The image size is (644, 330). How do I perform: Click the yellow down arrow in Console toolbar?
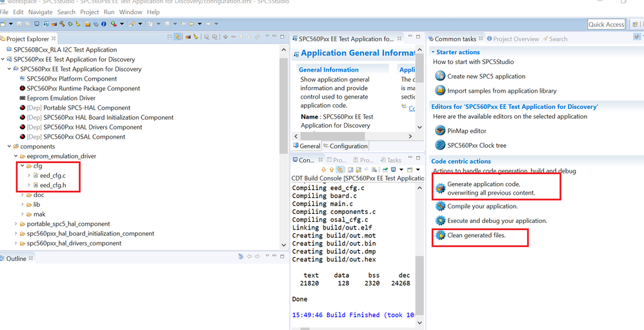pos(324,170)
